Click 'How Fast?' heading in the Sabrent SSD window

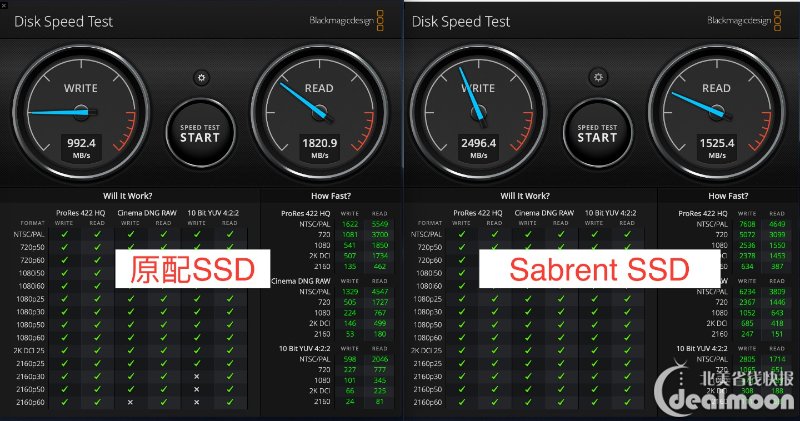click(x=728, y=196)
